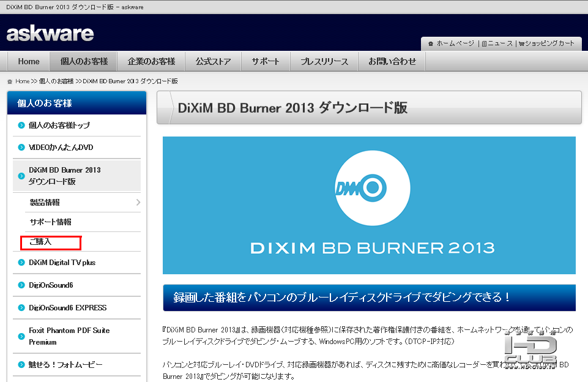
Task: Select the お問い合わせ navigation tab
Action: click(x=392, y=61)
